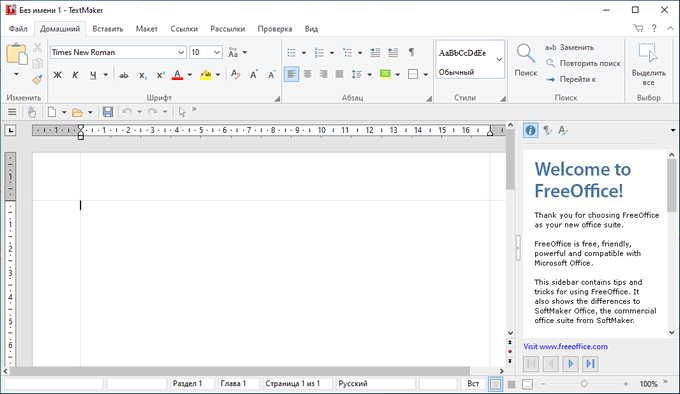The image size is (680, 394).
Task: Click the Paste clipboard icon
Action: (x=16, y=55)
